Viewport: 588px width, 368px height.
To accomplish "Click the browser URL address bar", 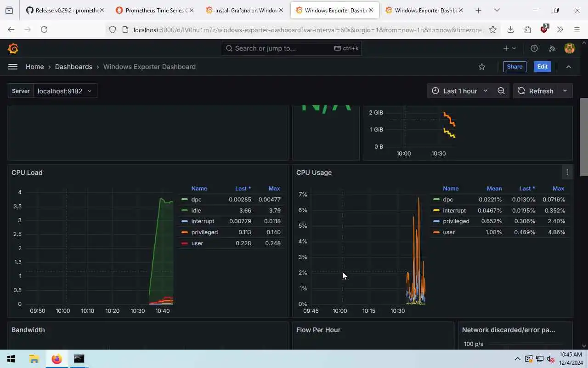I will pos(308,29).
